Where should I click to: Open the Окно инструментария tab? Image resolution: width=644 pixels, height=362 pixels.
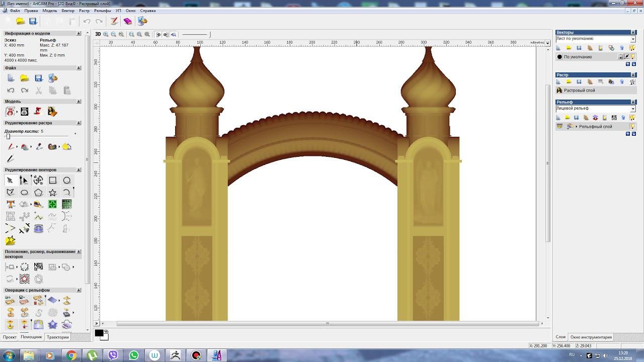point(591,337)
